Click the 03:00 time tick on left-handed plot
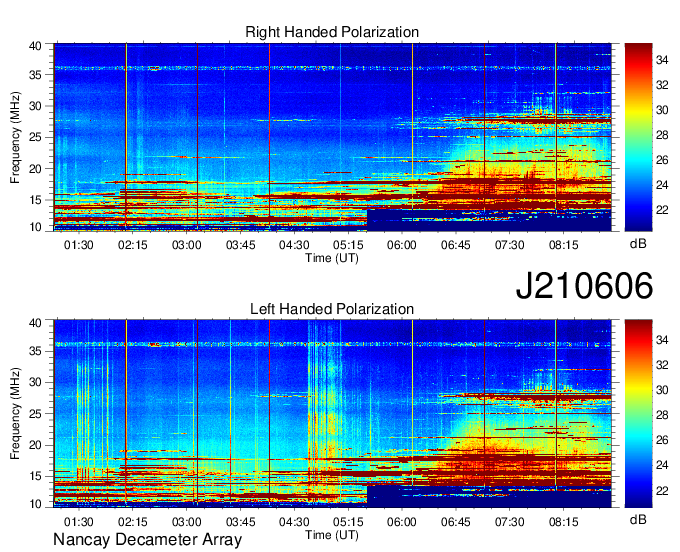 click(x=186, y=522)
